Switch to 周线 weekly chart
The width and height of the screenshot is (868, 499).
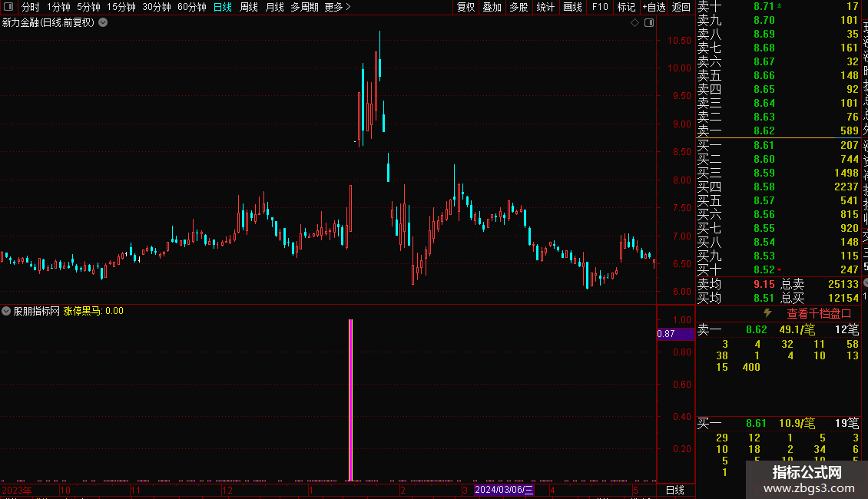click(249, 7)
